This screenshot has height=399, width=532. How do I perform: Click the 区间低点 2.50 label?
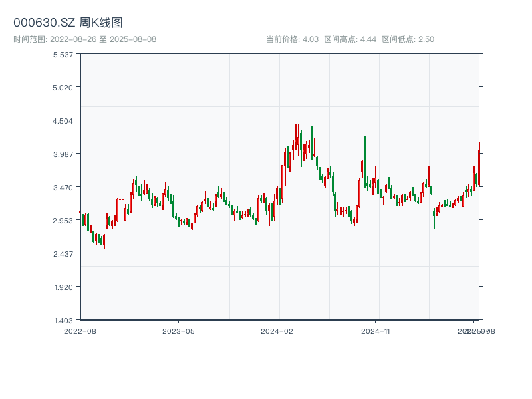tap(408, 39)
